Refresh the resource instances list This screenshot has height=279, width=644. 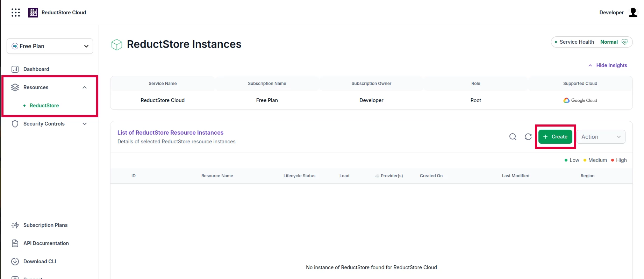[x=528, y=137]
